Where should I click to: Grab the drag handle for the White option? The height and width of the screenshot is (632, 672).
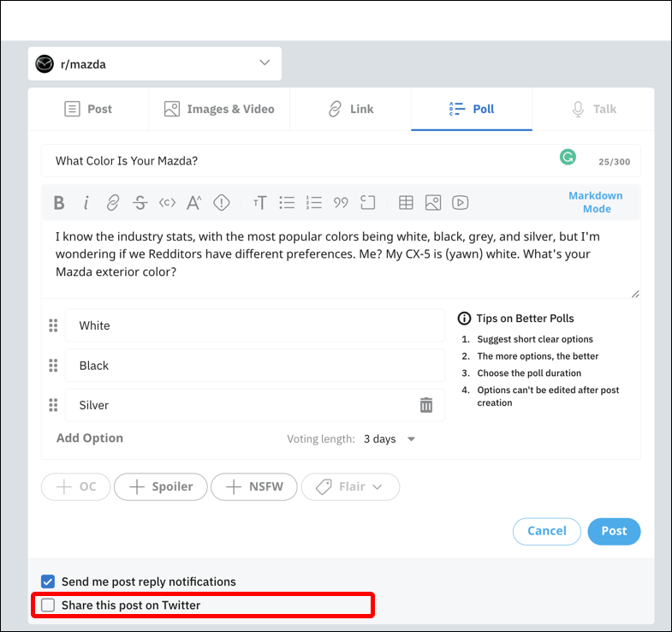coord(53,325)
